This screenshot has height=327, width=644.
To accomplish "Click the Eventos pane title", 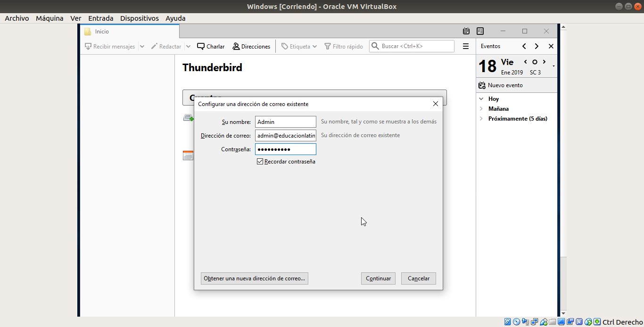I will (490, 46).
